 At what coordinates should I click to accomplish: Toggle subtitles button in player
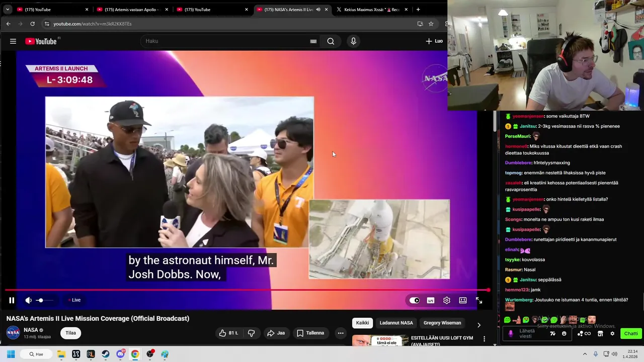click(x=431, y=300)
